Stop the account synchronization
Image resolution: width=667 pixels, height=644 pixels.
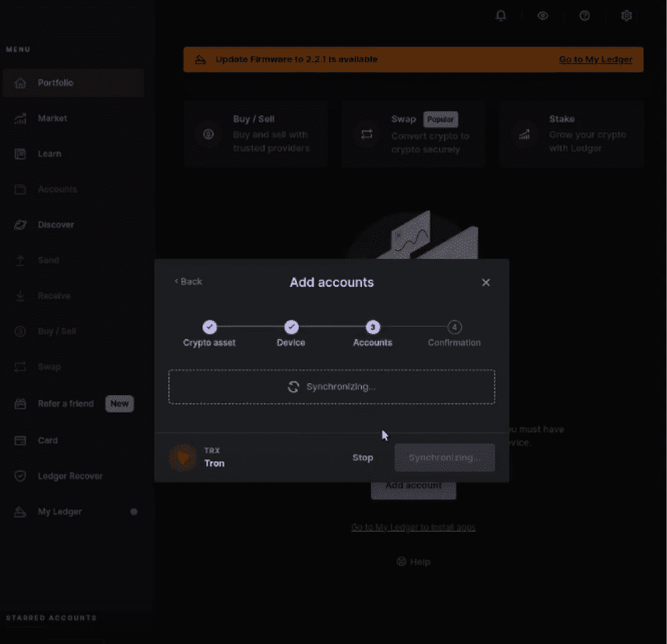click(x=363, y=458)
